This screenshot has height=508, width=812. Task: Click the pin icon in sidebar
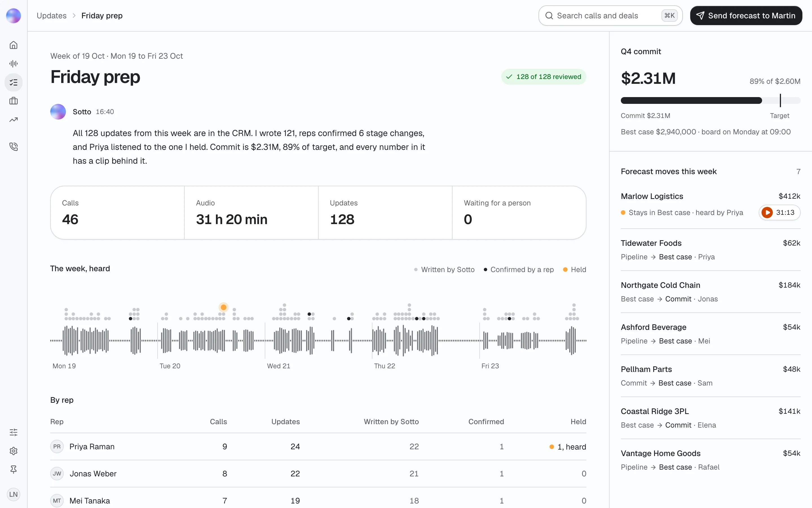(14, 469)
